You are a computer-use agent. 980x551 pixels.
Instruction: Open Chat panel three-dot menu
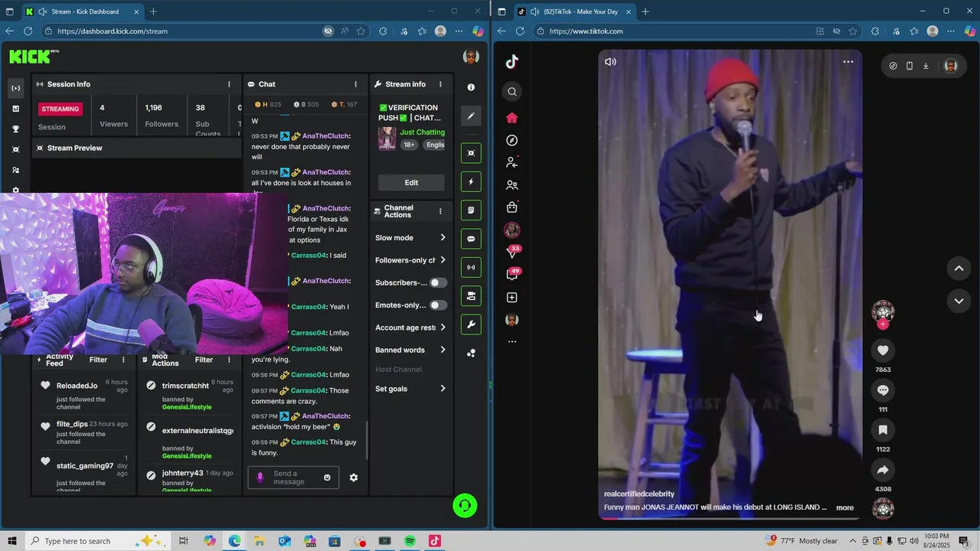pyautogui.click(x=355, y=84)
